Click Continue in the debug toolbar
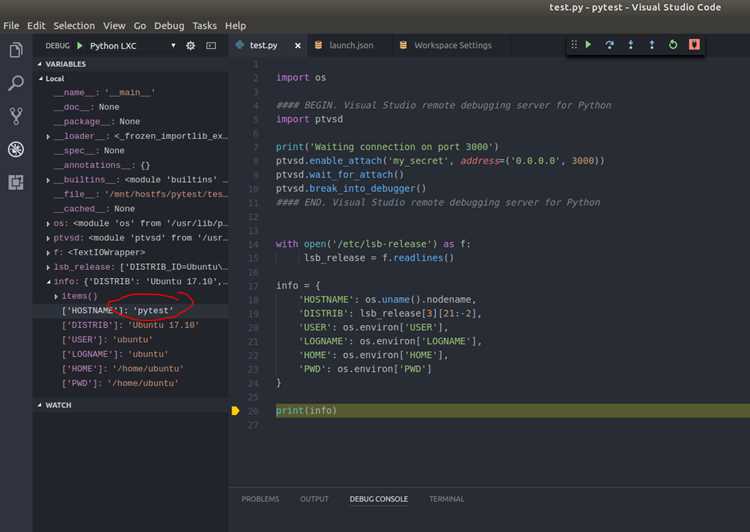Viewport: 750px width, 532px height. [x=588, y=44]
